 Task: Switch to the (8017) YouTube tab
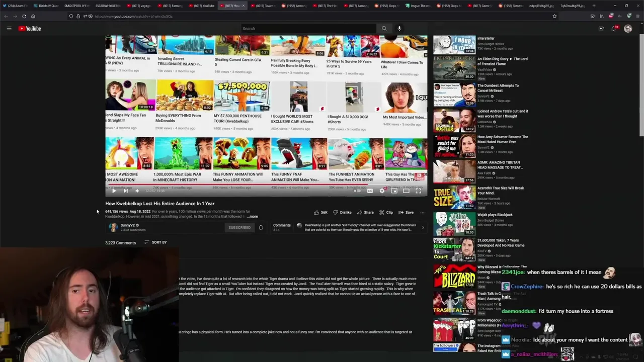[201, 6]
